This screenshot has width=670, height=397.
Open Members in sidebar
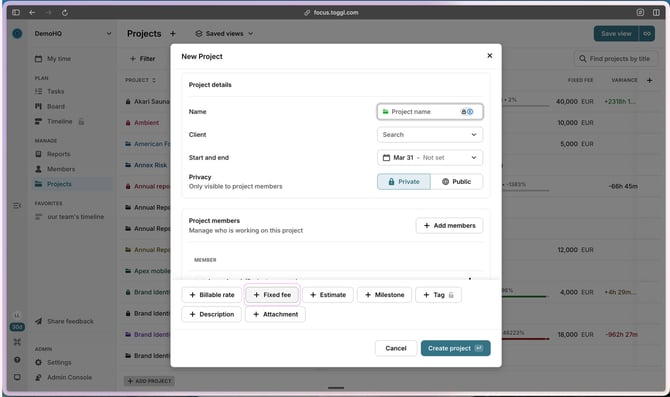[x=61, y=169]
